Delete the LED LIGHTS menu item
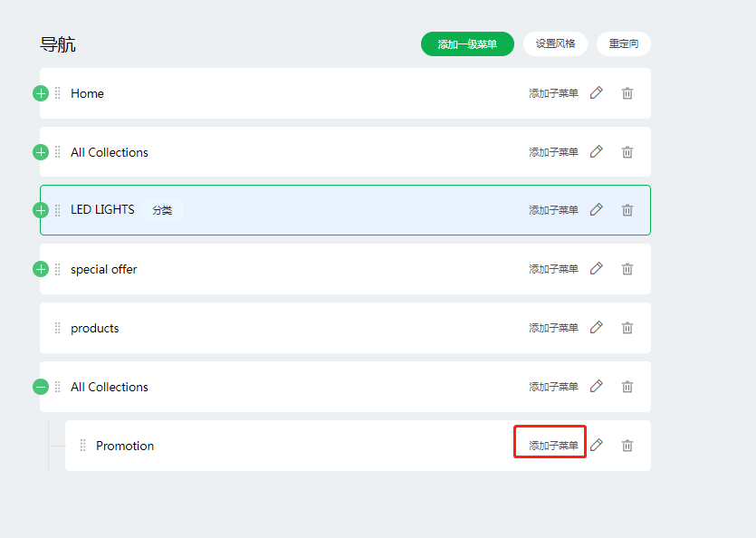This screenshot has width=756, height=538. point(627,210)
